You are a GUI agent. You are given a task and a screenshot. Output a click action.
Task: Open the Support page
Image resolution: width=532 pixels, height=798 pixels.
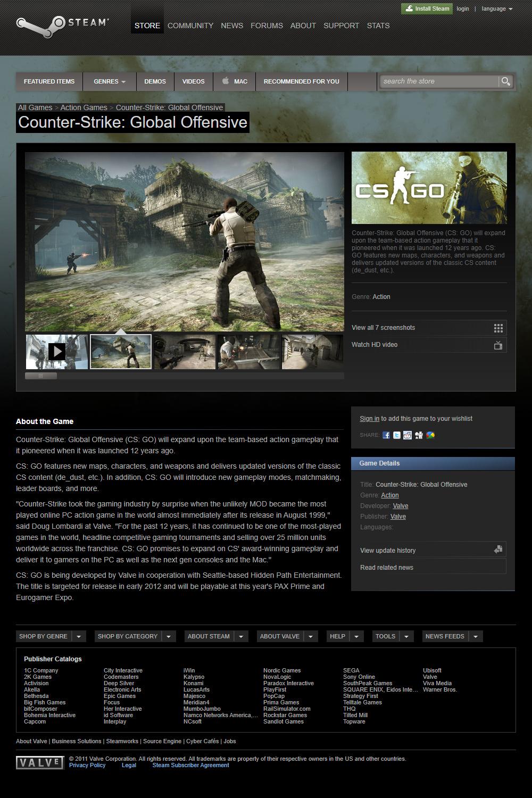(x=341, y=26)
